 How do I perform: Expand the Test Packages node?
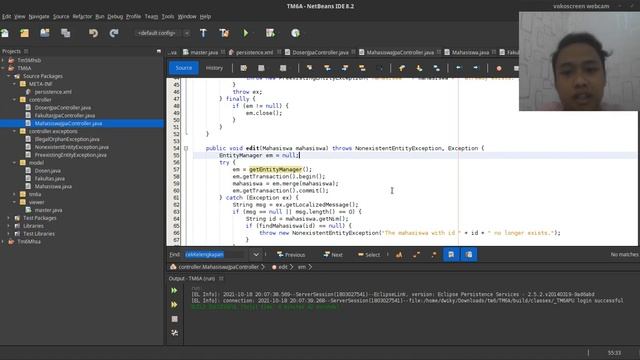9,218
